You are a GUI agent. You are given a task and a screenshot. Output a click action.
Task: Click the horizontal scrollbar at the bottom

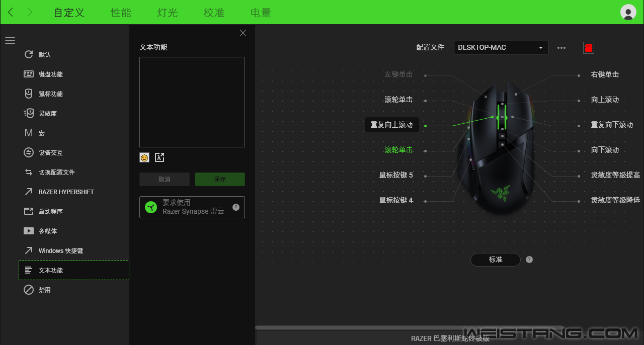[403, 327]
